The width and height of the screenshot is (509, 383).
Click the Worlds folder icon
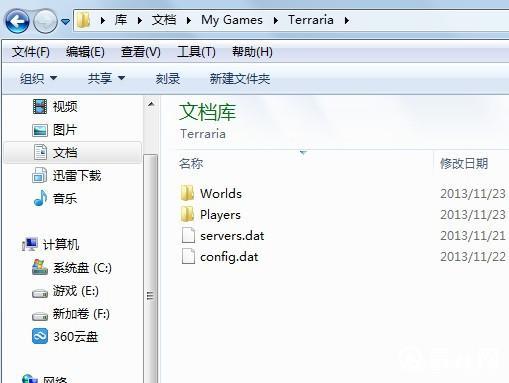pyautogui.click(x=187, y=193)
